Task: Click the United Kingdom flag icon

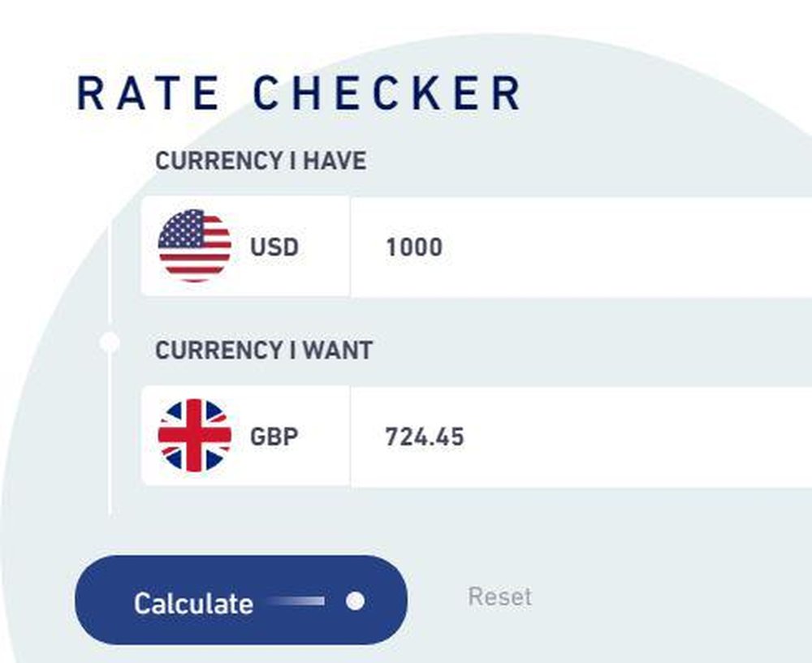Action: point(194,436)
